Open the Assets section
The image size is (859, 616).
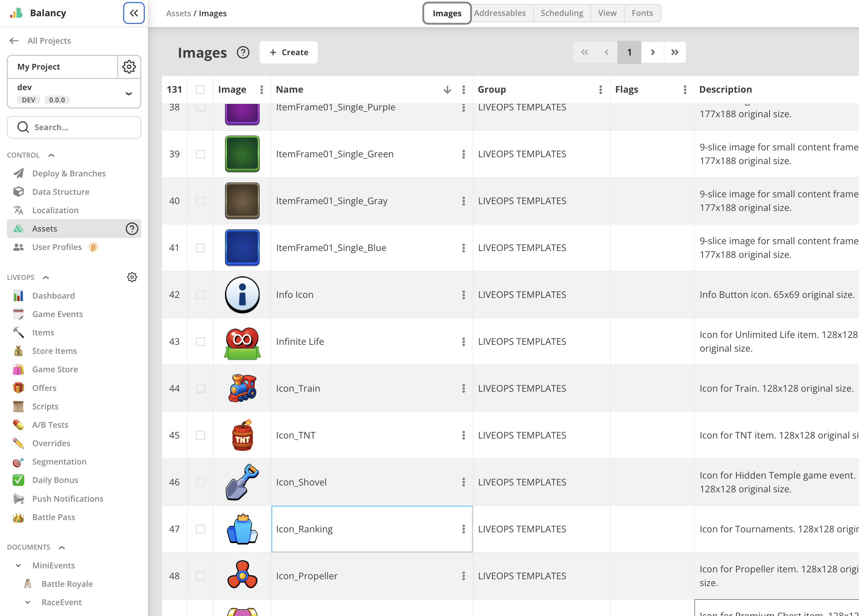click(45, 228)
